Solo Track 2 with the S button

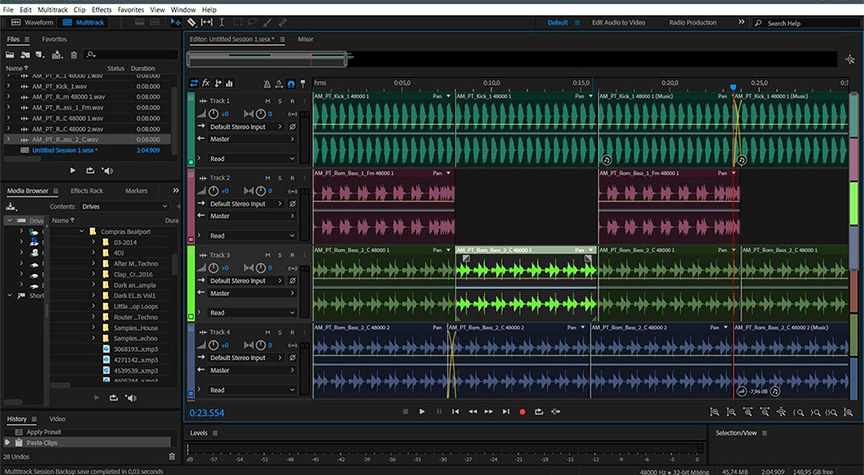(x=279, y=178)
